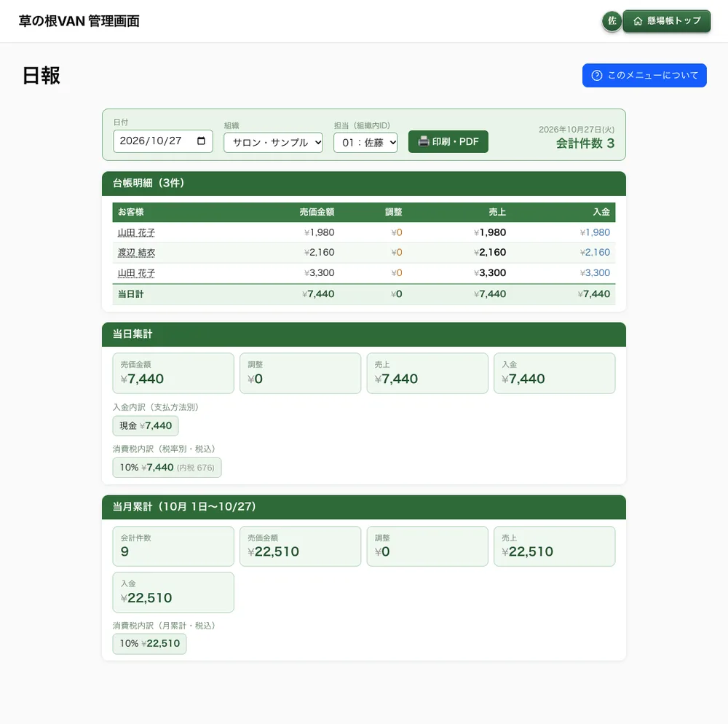Click the daily 売上 ¥7,440 card
Screen dimensions: 728x724
click(427, 374)
